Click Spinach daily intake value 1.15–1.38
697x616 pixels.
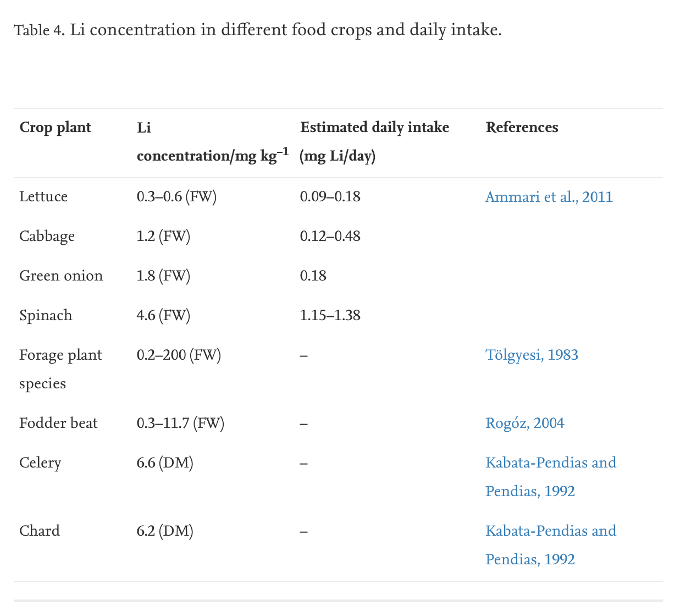click(330, 315)
